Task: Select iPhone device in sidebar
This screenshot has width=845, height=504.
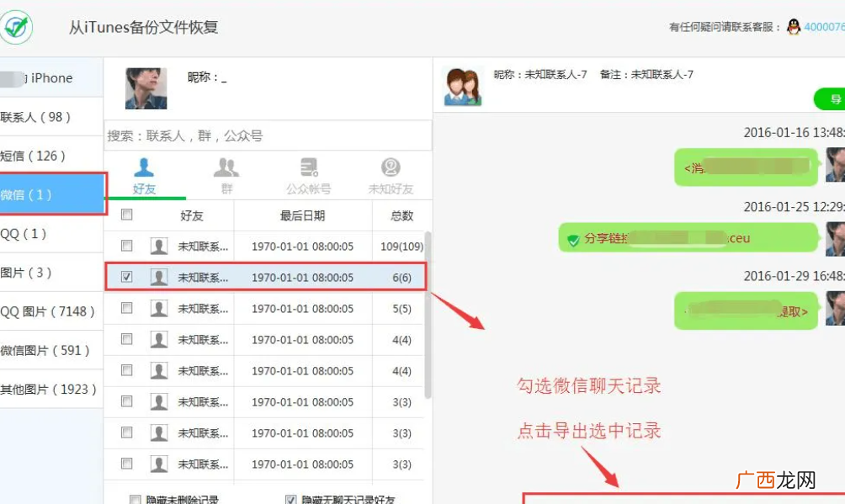Action: tap(51, 78)
